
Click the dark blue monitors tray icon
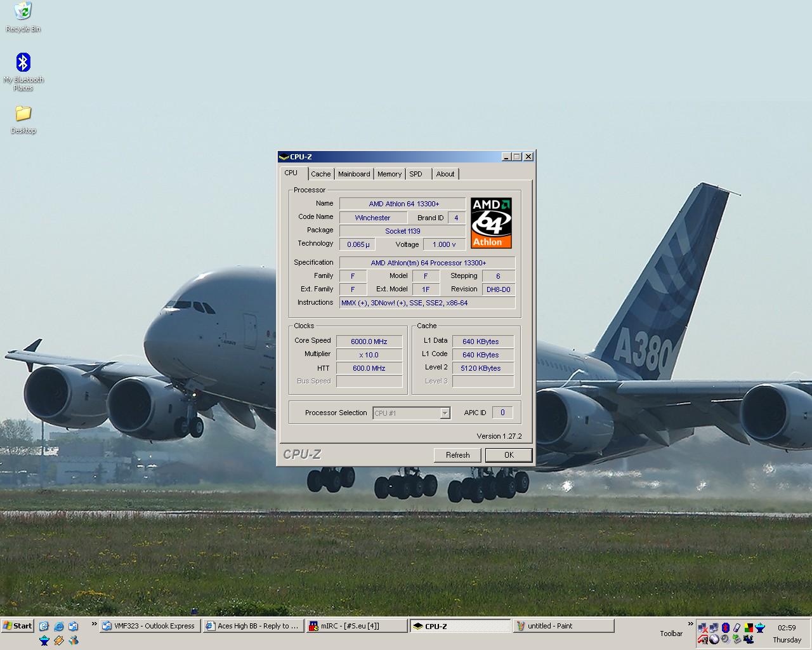coord(749,639)
